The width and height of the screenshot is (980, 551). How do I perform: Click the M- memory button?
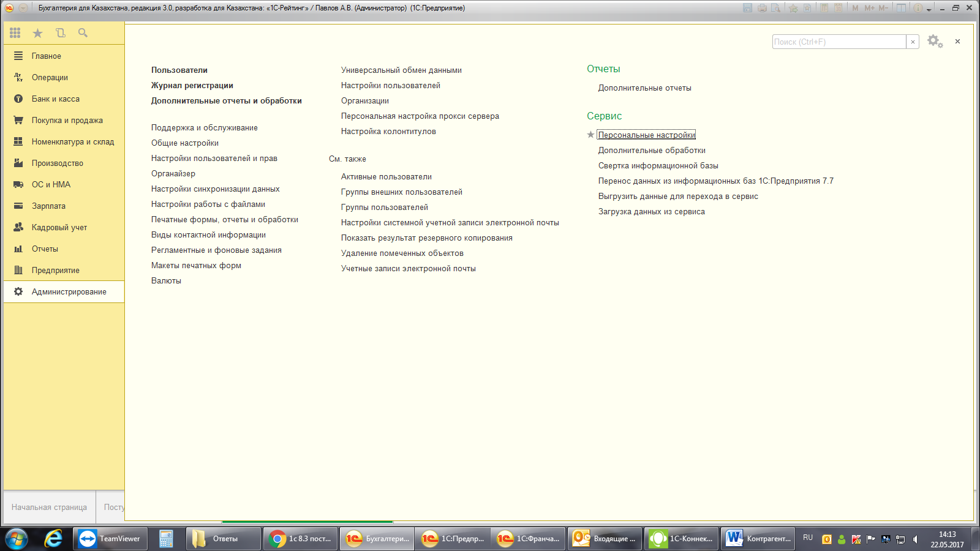883,8
